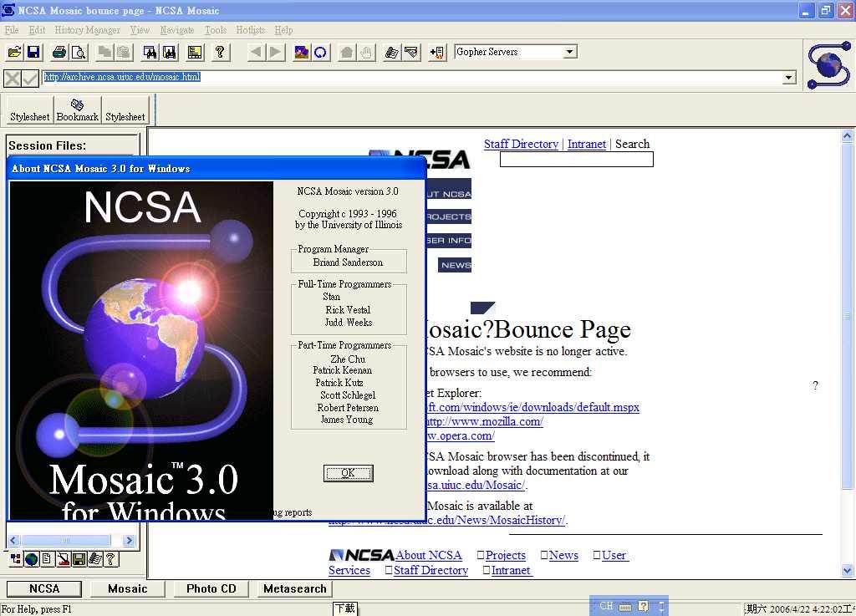Click the Save floppy disk icon
856x616 pixels.
click(33, 53)
